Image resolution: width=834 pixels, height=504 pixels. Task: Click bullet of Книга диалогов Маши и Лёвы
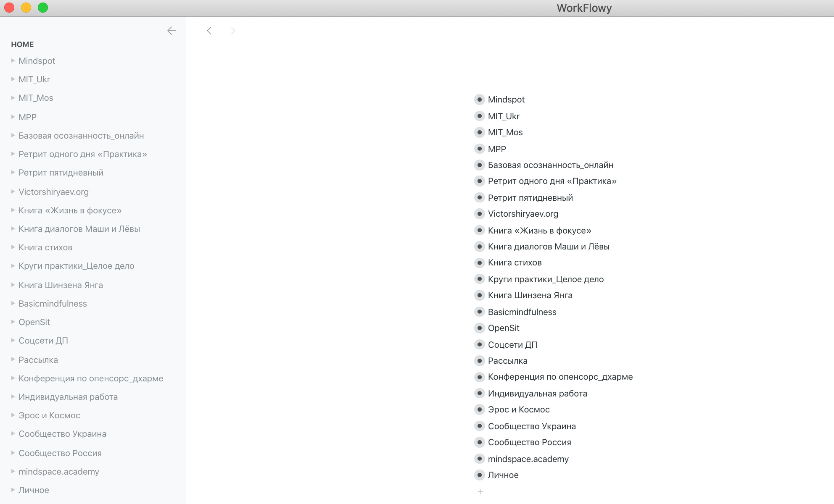coord(479,247)
